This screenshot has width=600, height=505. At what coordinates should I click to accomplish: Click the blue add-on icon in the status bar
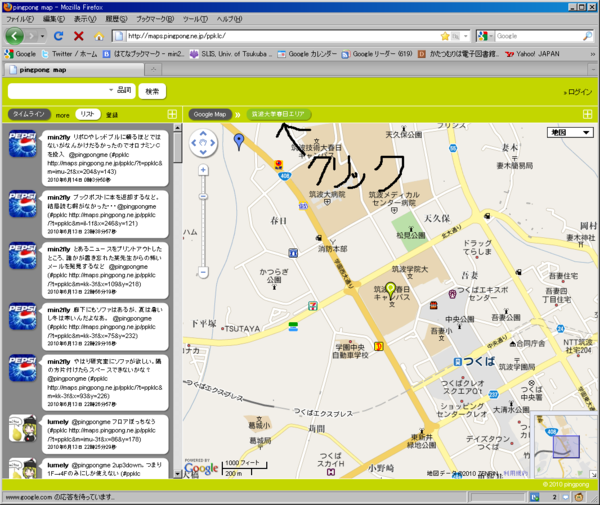click(535, 497)
